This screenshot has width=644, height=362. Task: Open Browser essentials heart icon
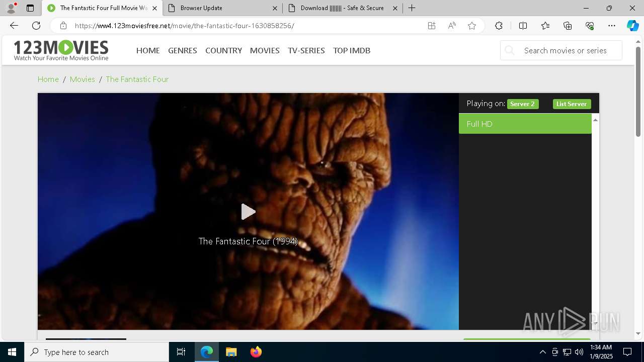(x=590, y=26)
